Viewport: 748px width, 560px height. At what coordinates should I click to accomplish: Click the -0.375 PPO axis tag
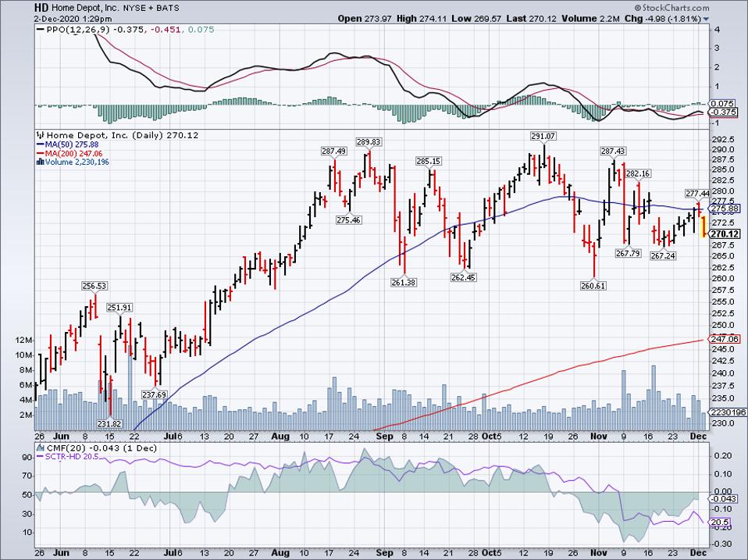click(x=723, y=112)
